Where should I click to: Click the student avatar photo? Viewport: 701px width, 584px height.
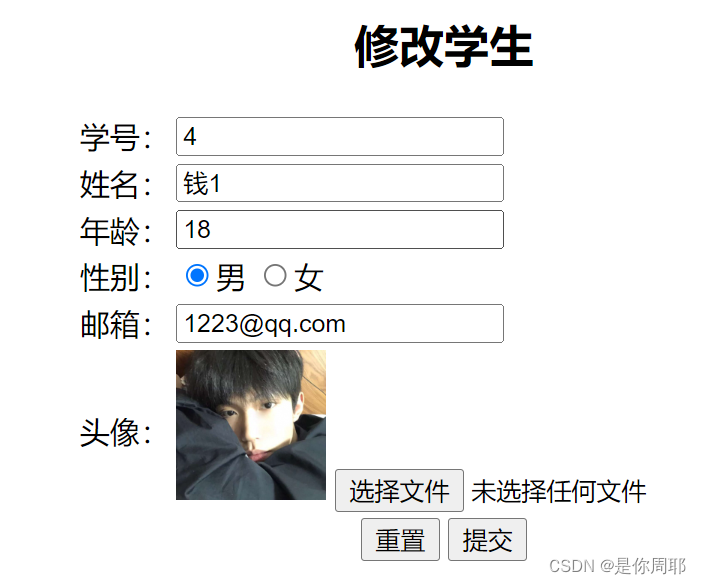tap(251, 425)
